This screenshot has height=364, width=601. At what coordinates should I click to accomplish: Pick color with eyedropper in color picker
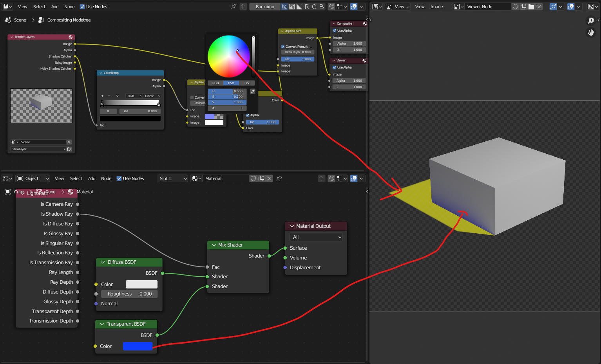click(x=253, y=91)
